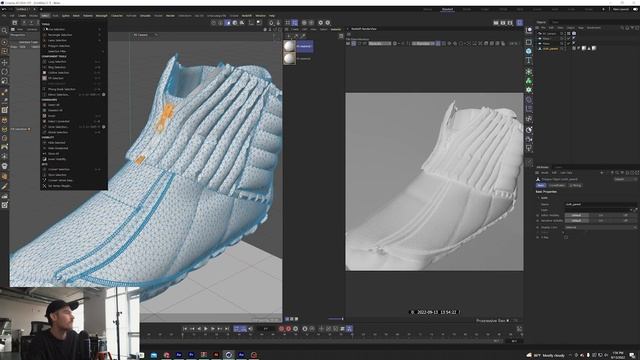The height and width of the screenshot is (360, 640).
Task: Toggle the checkmark on the third object row
Action: 569,43
